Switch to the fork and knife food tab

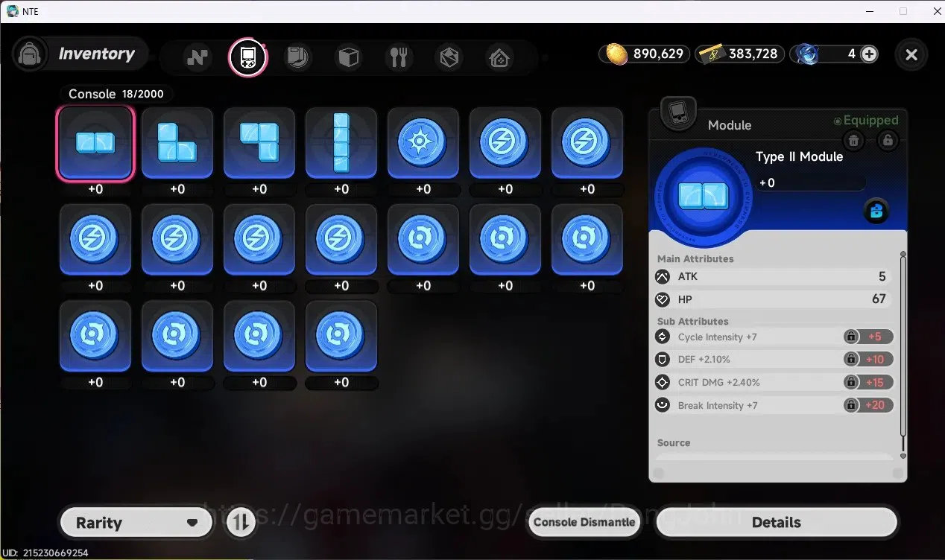point(399,57)
